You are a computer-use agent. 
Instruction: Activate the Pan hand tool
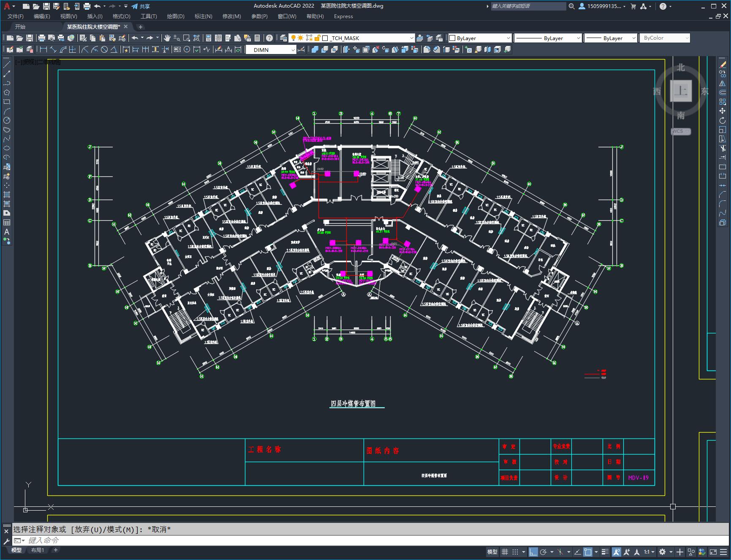(x=167, y=38)
